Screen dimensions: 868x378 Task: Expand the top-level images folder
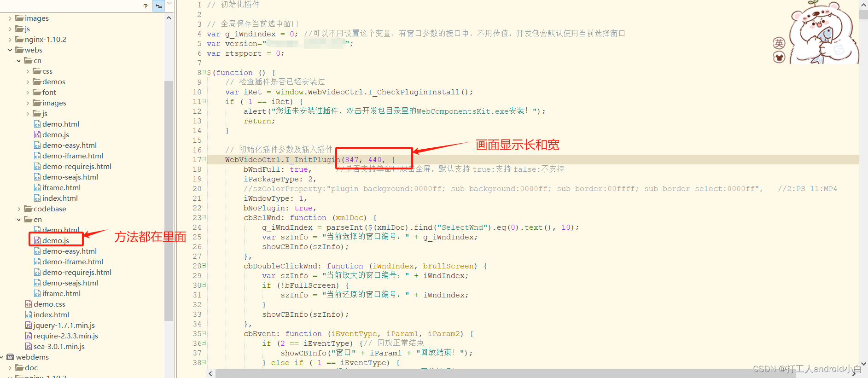10,18
